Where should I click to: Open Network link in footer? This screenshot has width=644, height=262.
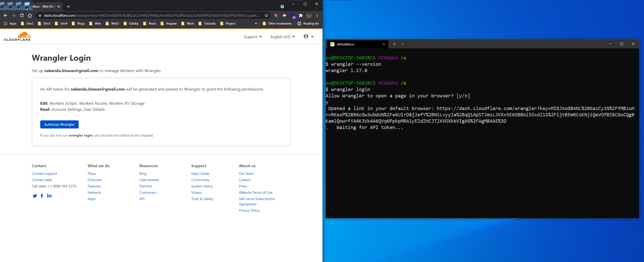click(94, 192)
